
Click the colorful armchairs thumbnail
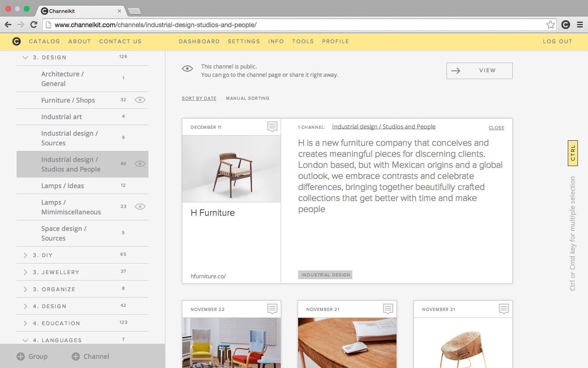232,343
